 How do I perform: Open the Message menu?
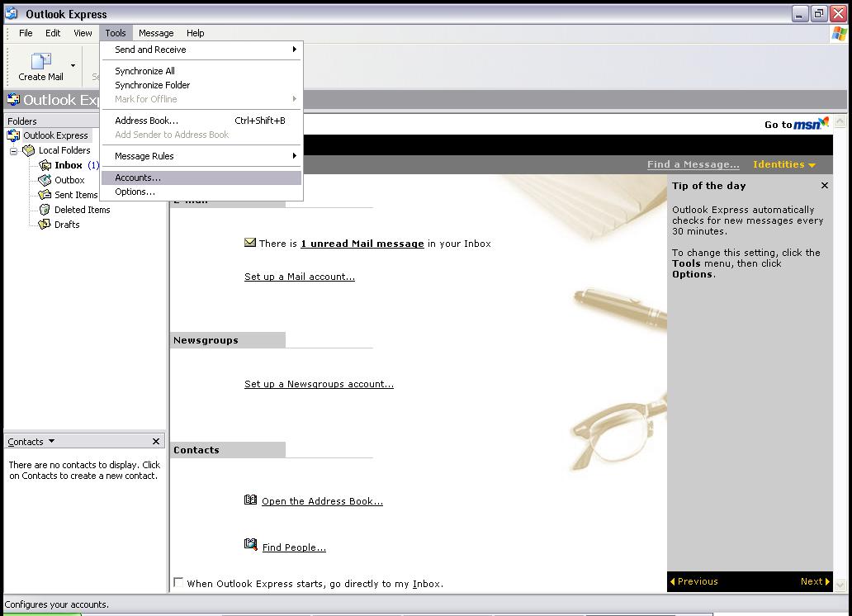156,33
